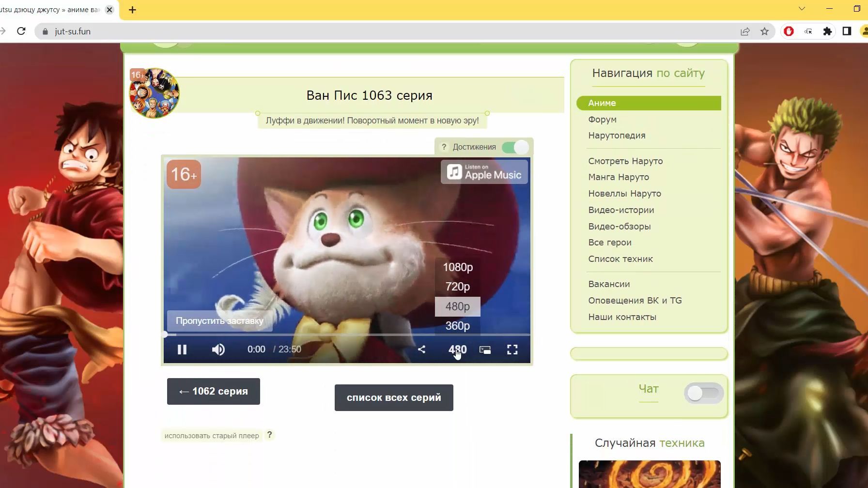View site lock security info
The height and width of the screenshot is (488, 868).
[46, 31]
